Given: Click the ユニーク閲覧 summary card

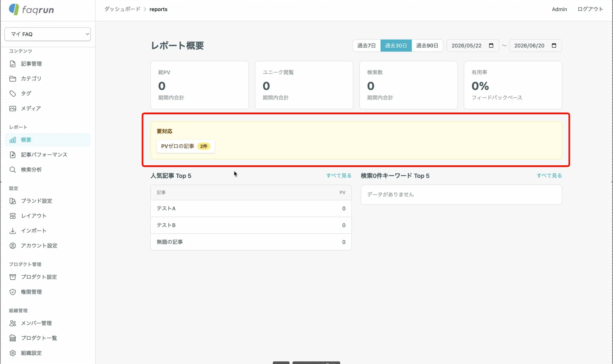Looking at the screenshot, I should (x=304, y=85).
